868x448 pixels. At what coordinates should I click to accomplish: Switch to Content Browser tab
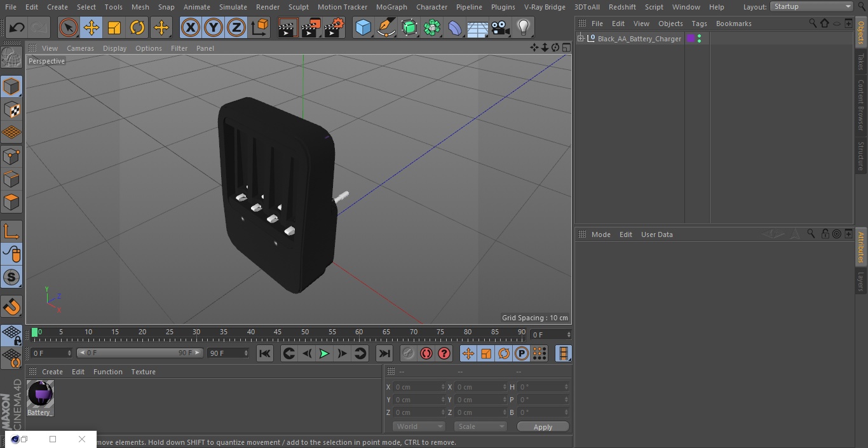coord(861,104)
